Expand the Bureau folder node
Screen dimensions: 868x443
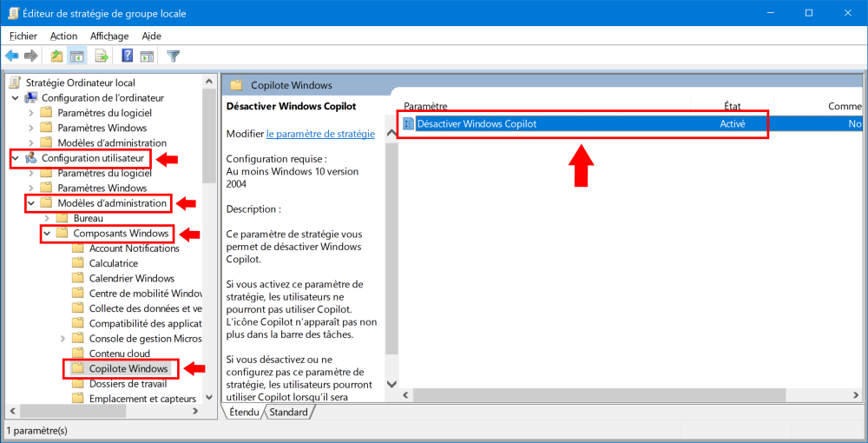click(x=47, y=218)
